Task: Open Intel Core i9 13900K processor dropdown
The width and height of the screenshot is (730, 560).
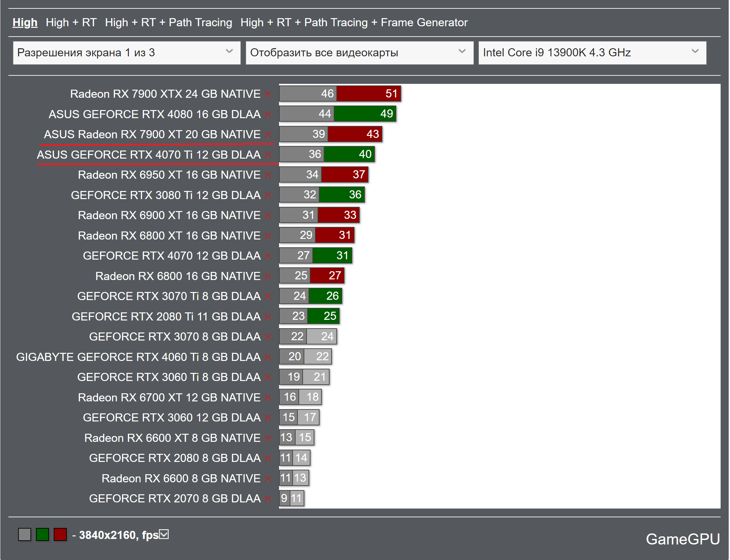Action: (592, 53)
